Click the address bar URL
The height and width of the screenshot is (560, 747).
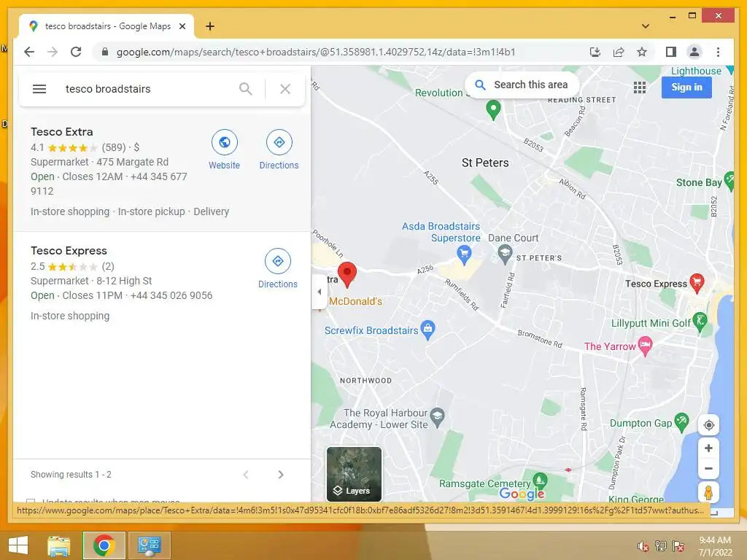pos(316,52)
